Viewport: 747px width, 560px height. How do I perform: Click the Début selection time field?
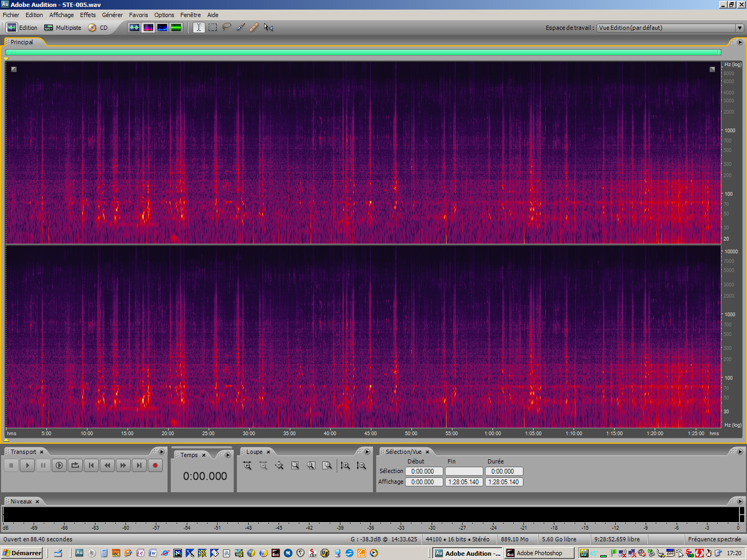pyautogui.click(x=424, y=471)
